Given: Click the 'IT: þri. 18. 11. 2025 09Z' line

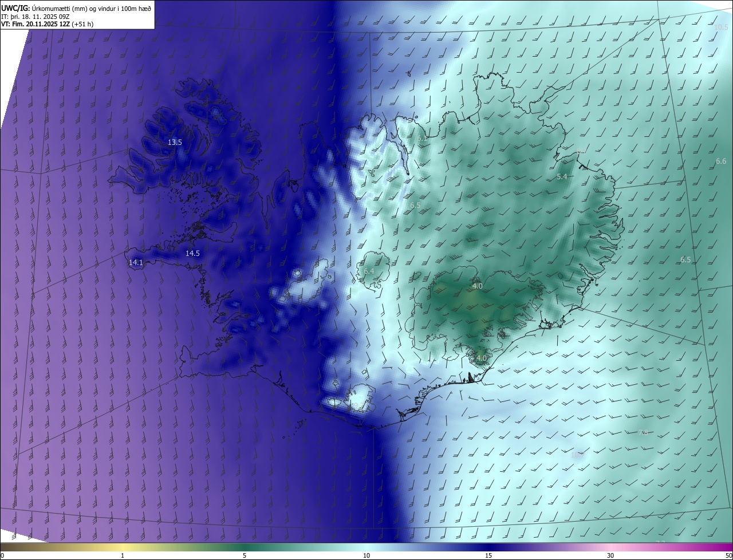Looking at the screenshot, I should tap(36, 16).
